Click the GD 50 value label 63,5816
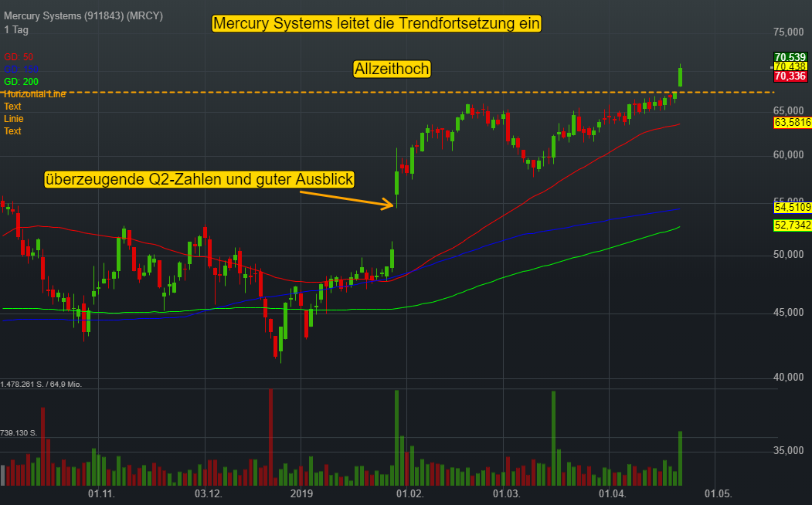 tap(793, 123)
